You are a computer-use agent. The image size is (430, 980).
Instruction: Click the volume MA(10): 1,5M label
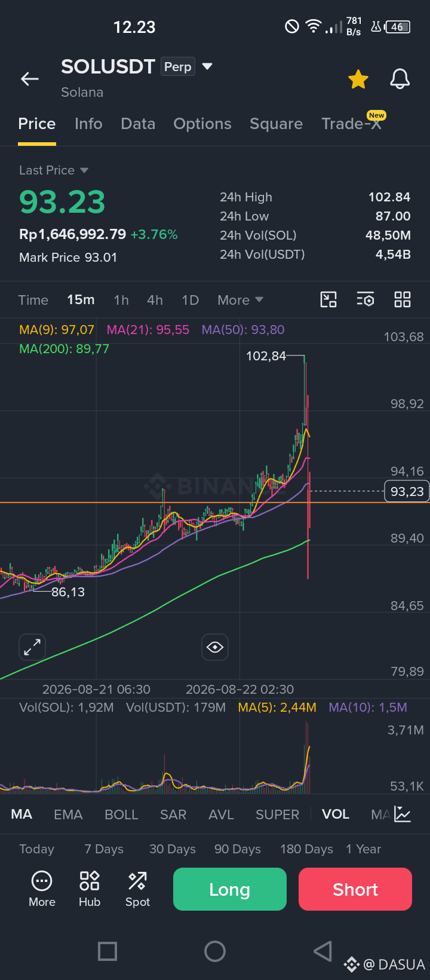click(x=368, y=708)
